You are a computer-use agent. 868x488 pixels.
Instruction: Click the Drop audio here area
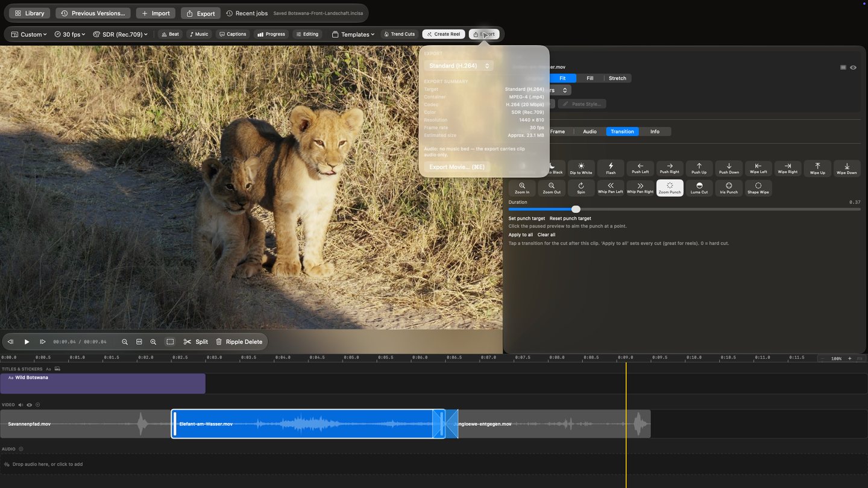[433, 465]
